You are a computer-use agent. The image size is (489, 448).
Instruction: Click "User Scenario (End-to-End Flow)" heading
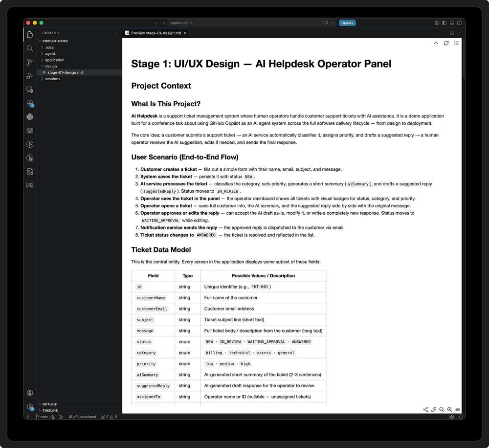pos(185,157)
